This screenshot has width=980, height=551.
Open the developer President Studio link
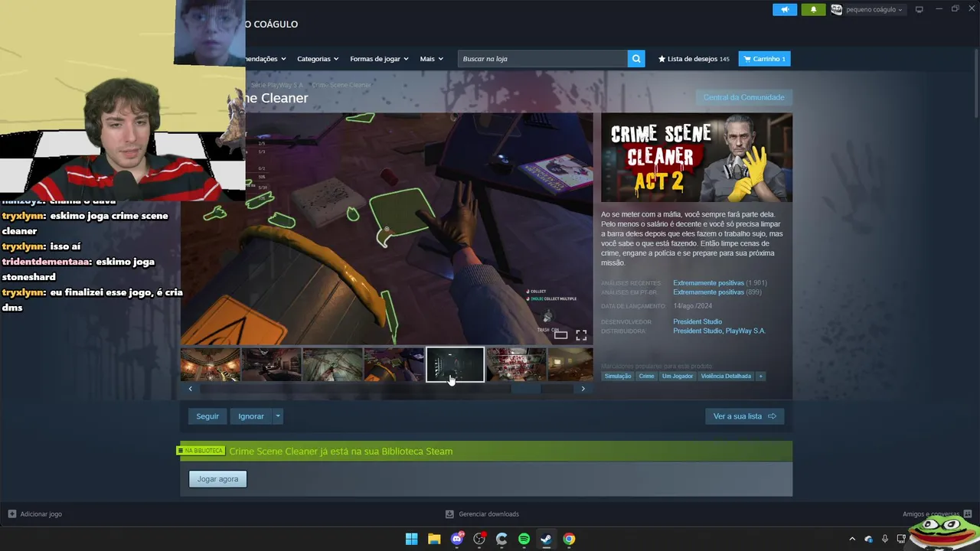pyautogui.click(x=697, y=321)
